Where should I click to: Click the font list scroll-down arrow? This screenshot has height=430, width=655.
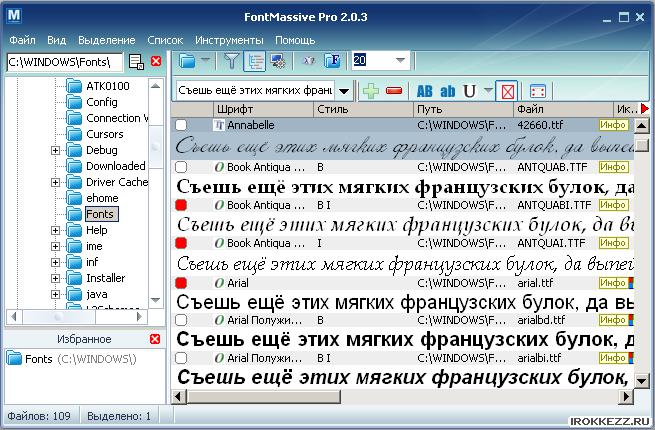point(641,381)
